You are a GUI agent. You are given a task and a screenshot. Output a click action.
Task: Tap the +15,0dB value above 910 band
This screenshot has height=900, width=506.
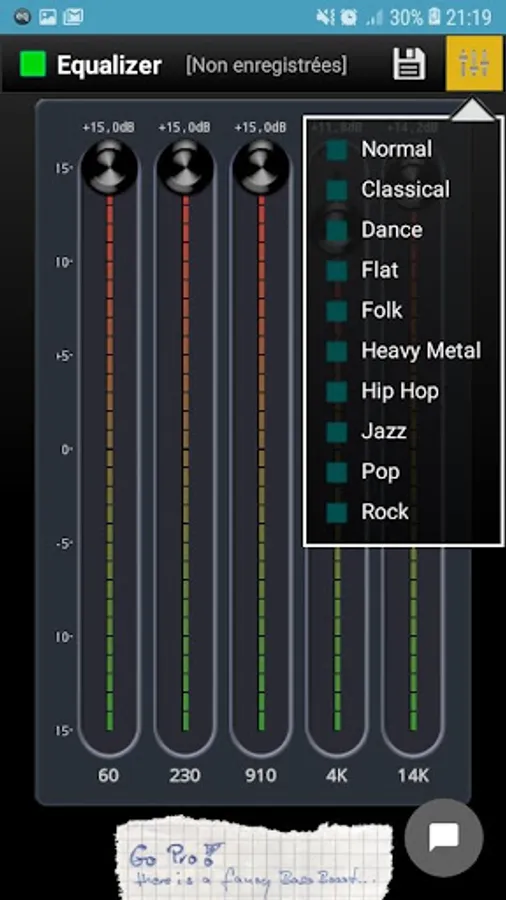[x=260, y=127]
